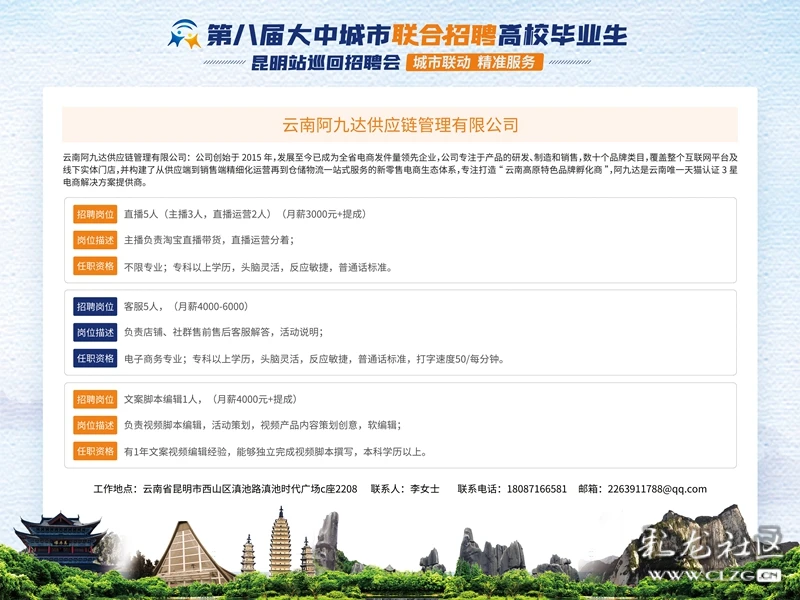Click the contact person '联系人：李女士'

pos(405,489)
